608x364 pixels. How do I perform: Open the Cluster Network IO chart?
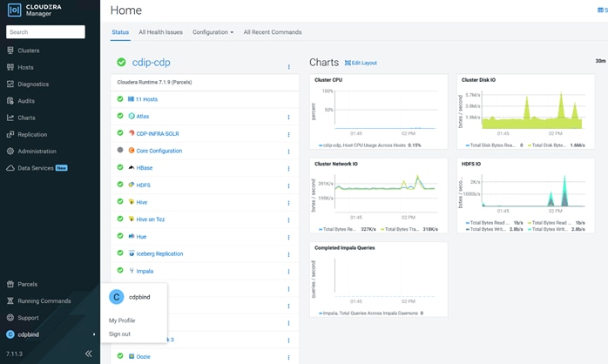(x=378, y=195)
